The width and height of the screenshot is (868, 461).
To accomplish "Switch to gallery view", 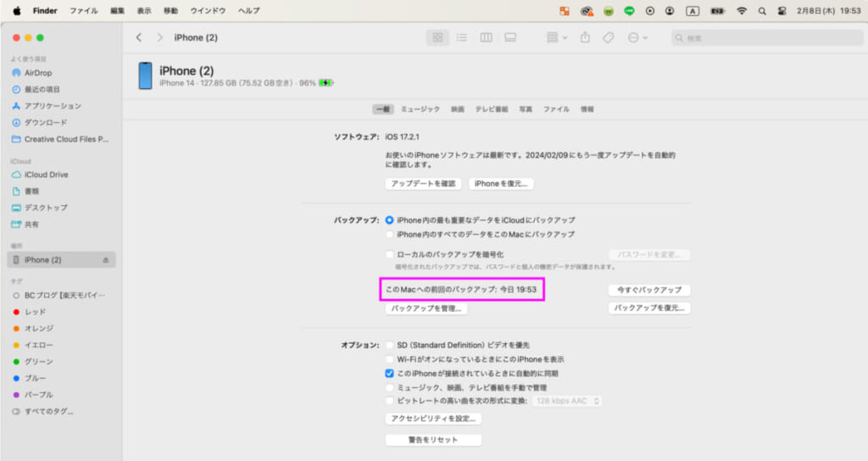I will [510, 37].
